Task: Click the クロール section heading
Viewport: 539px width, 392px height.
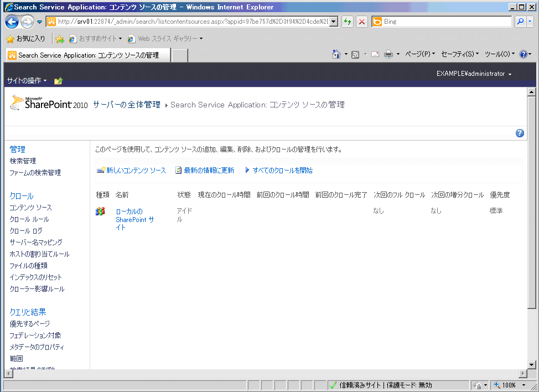Action: (x=22, y=196)
